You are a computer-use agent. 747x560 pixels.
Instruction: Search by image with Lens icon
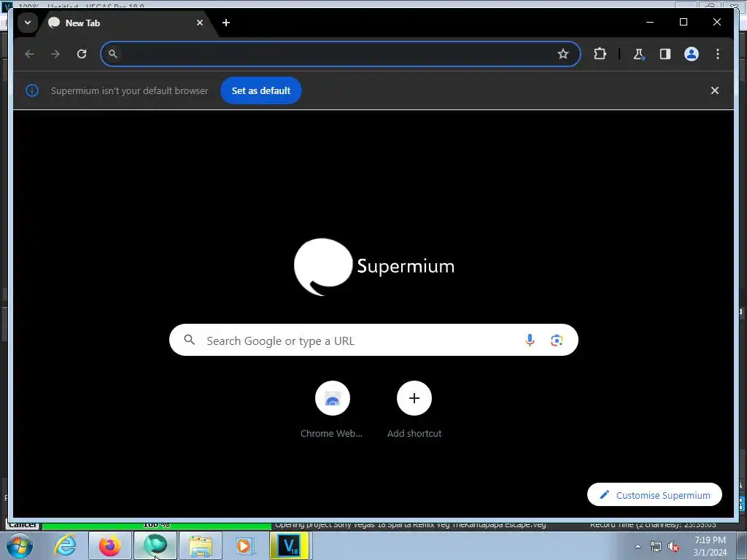tap(557, 340)
